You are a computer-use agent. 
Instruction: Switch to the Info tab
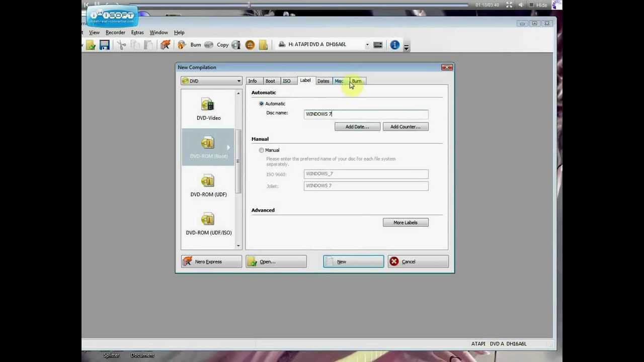point(253,81)
